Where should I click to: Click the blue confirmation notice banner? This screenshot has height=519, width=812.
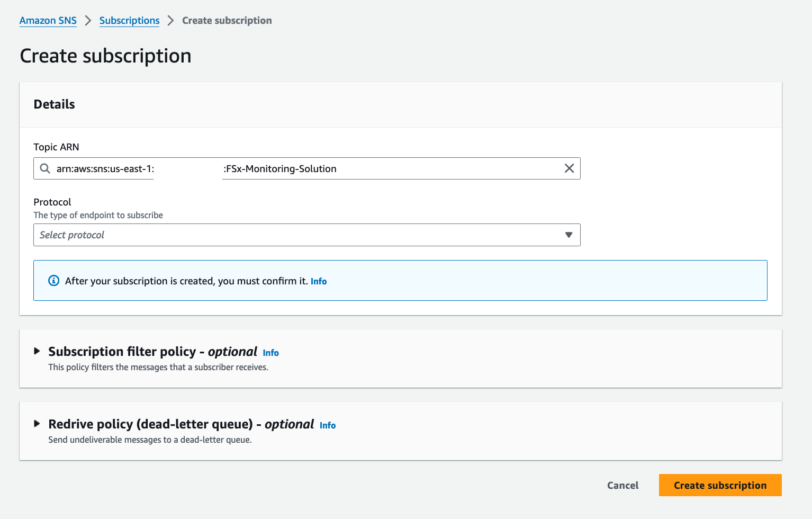pos(400,280)
